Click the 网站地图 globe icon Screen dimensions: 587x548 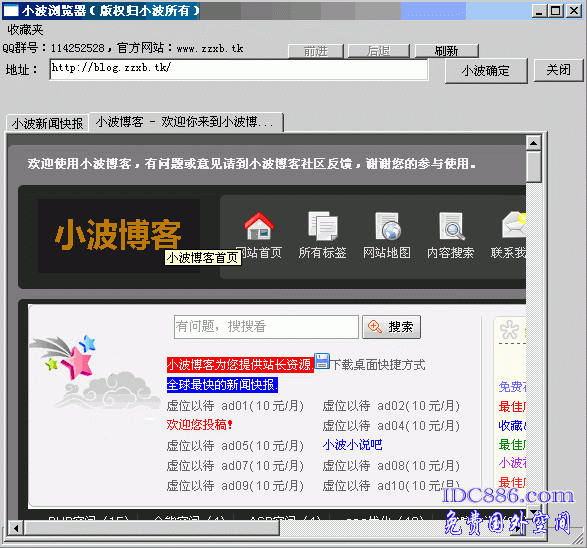tap(387, 226)
